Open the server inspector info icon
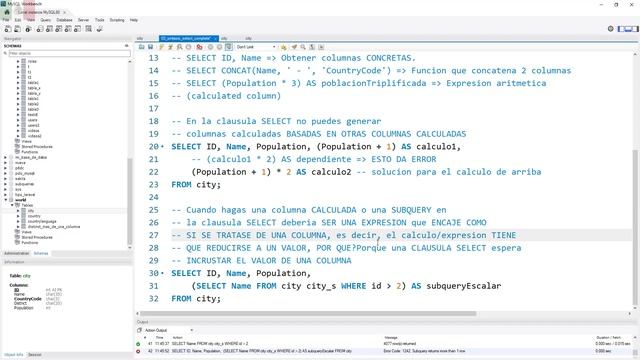This screenshot has width=640, height=360. pos(28,29)
